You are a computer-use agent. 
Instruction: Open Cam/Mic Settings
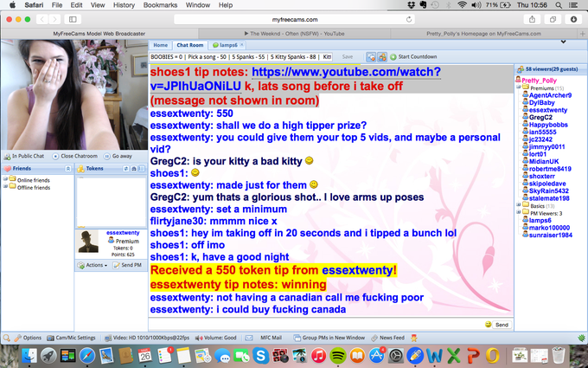coord(71,338)
